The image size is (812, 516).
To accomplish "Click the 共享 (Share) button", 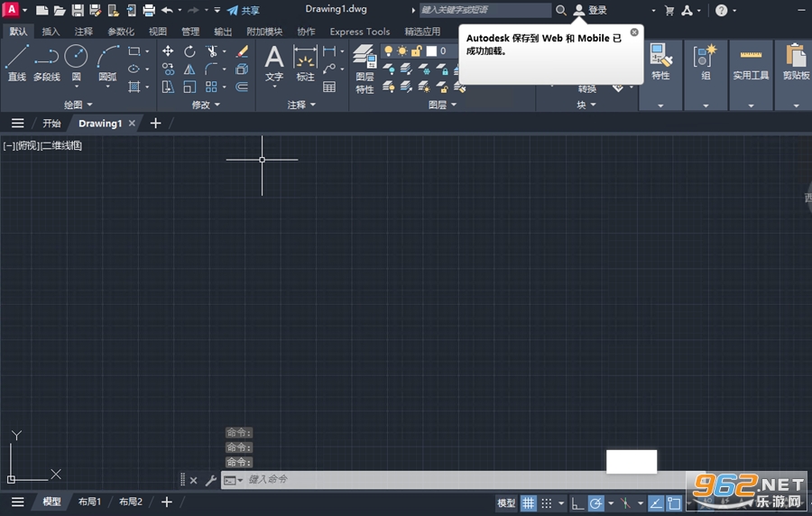I will click(x=244, y=10).
